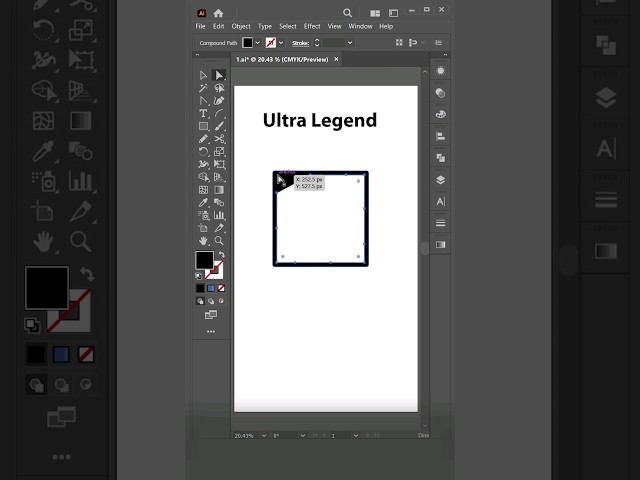
Task: Change the screen mode
Action: coord(211,315)
